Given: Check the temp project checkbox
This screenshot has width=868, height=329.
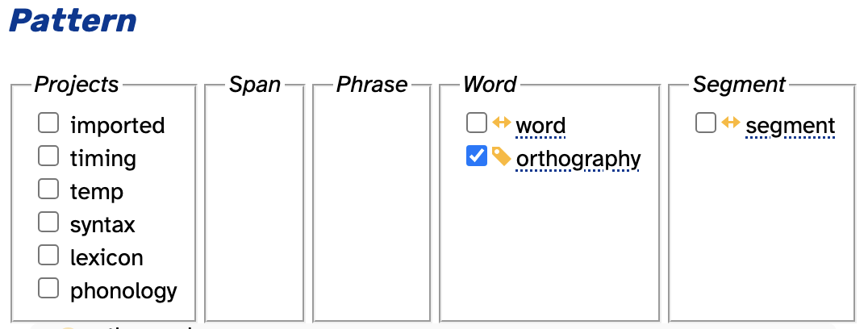Looking at the screenshot, I should pyautogui.click(x=48, y=189).
